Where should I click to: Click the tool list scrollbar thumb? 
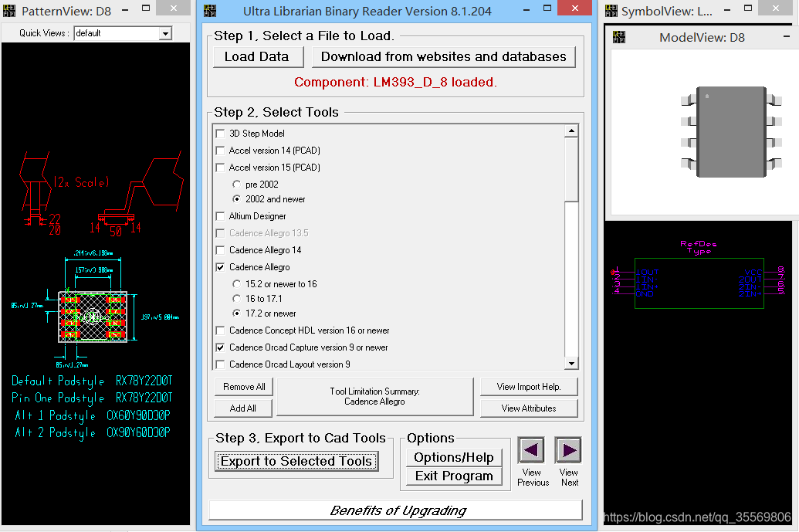pos(571,169)
